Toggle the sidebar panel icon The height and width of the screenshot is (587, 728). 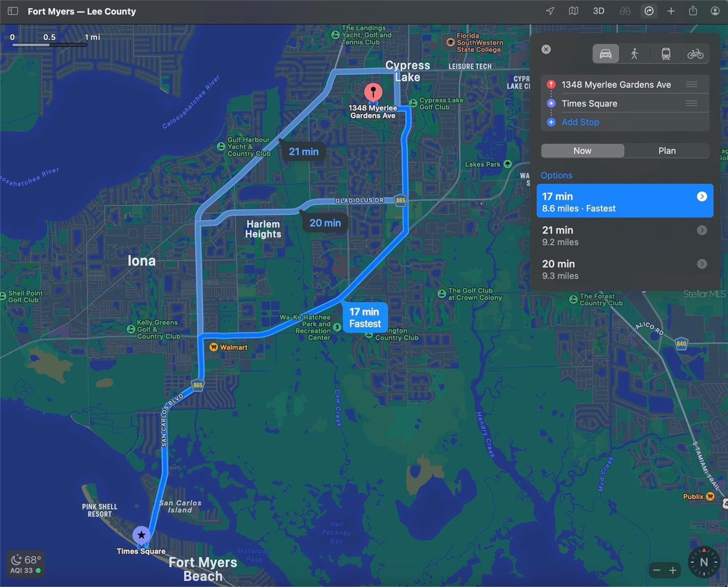click(x=13, y=11)
